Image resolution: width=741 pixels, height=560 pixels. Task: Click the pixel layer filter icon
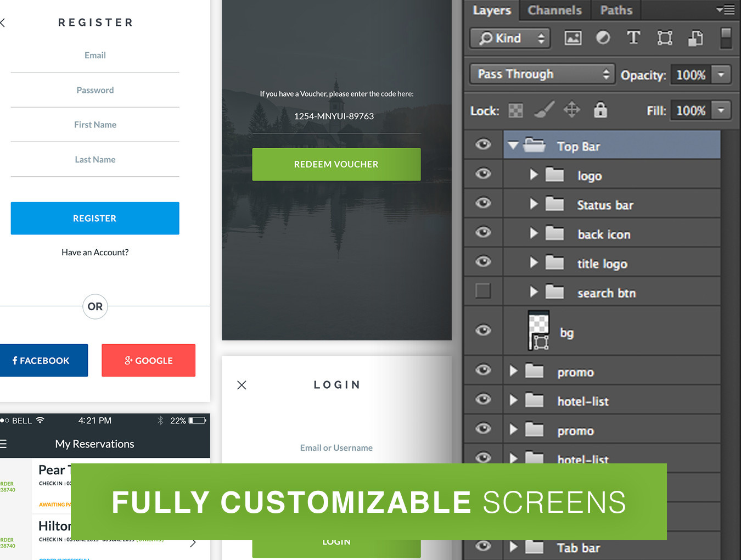coord(572,38)
